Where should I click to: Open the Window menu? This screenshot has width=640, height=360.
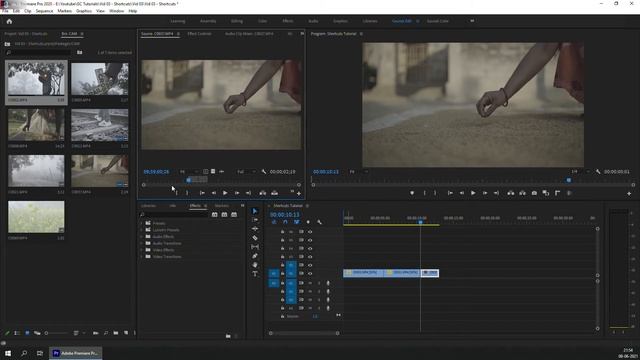tap(116, 11)
